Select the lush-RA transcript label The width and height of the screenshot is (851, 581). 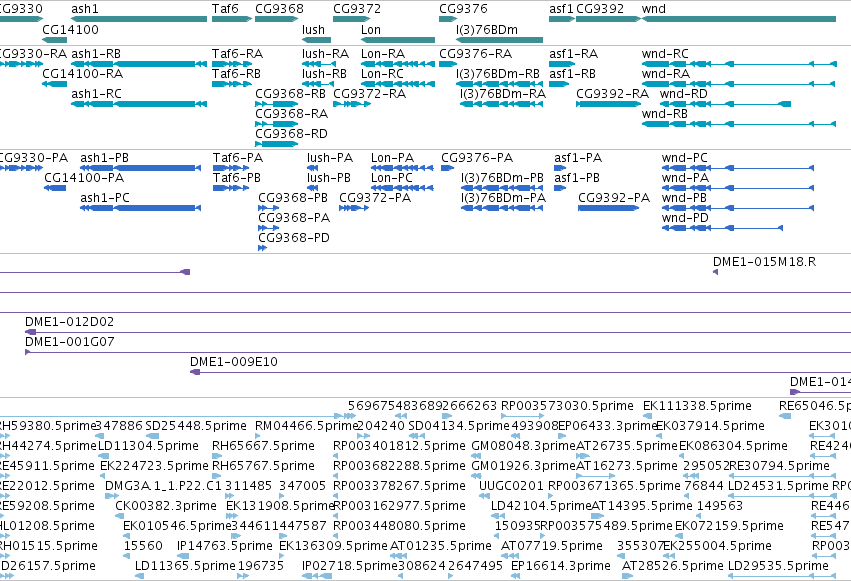[x=326, y=54]
